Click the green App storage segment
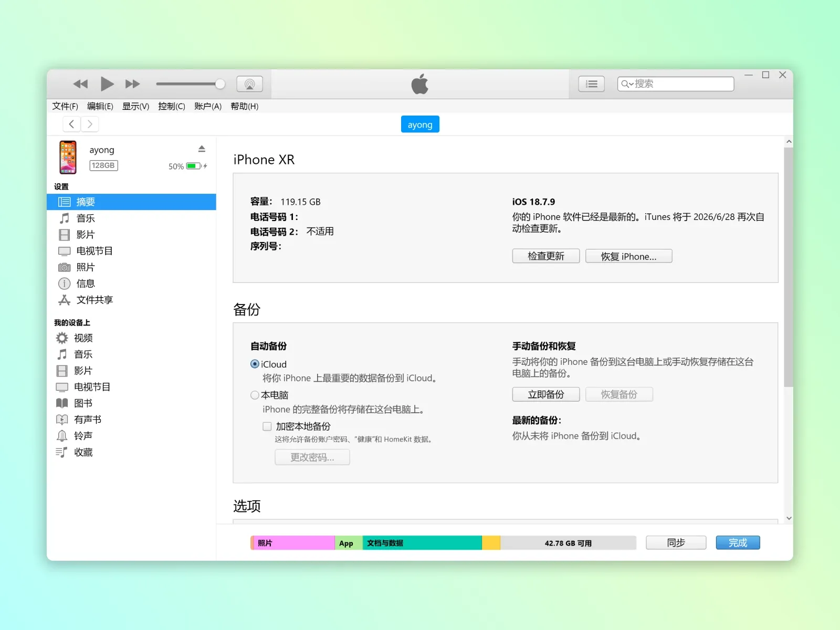 (x=349, y=543)
